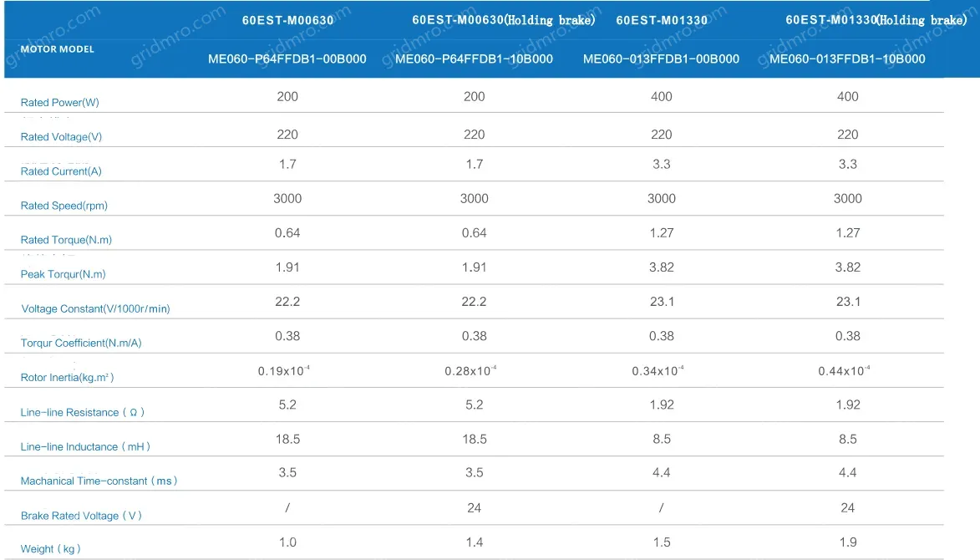Click the Brake Rated Voltage row label
This screenshot has height=560, width=980.
coord(81,516)
